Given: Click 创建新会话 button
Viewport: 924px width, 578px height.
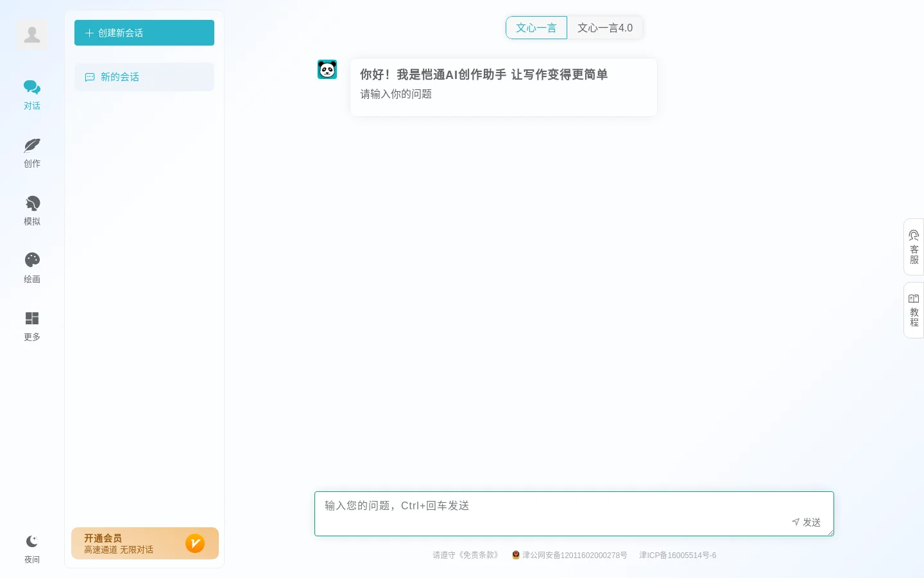Looking at the screenshot, I should (144, 33).
